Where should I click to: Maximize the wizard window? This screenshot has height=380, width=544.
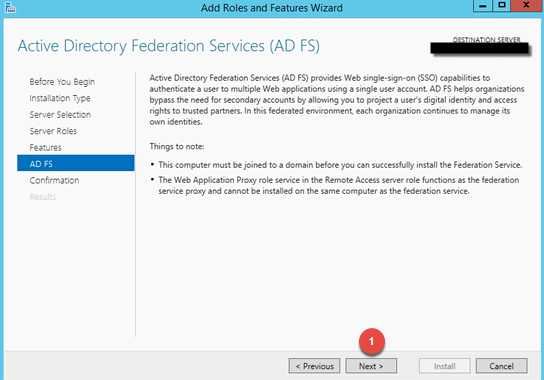point(502,6)
